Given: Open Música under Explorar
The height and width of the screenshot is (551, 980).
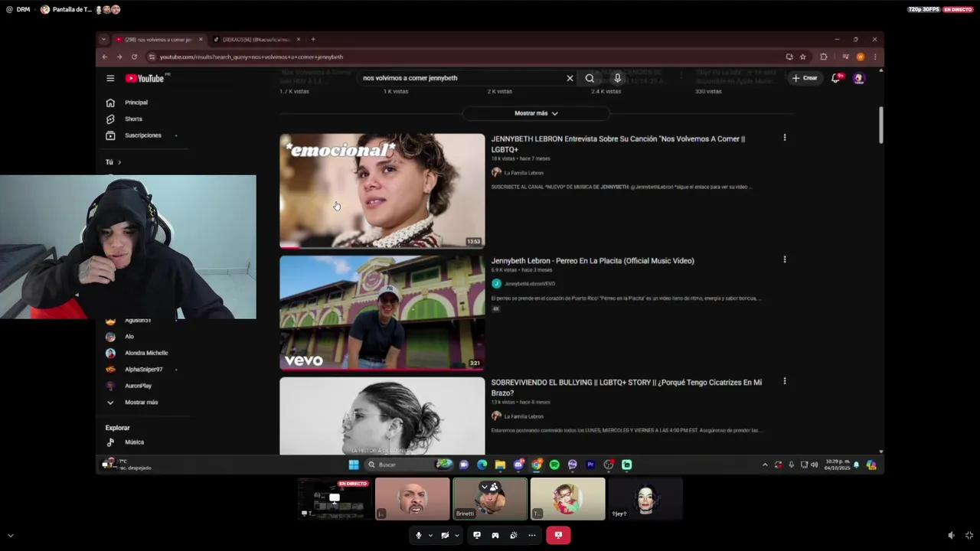Looking at the screenshot, I should (x=134, y=442).
